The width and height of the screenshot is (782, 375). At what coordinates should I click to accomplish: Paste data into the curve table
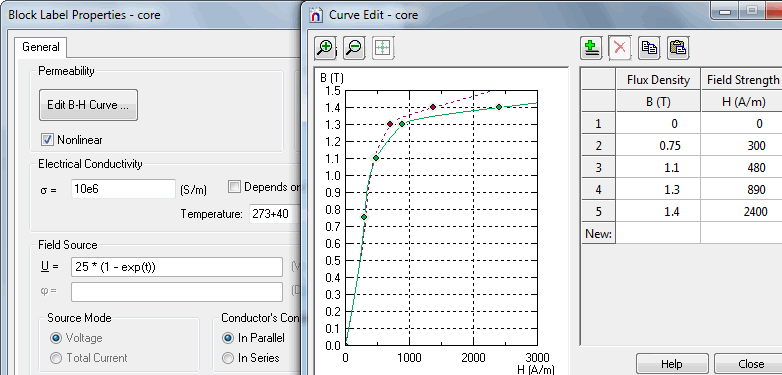(678, 48)
